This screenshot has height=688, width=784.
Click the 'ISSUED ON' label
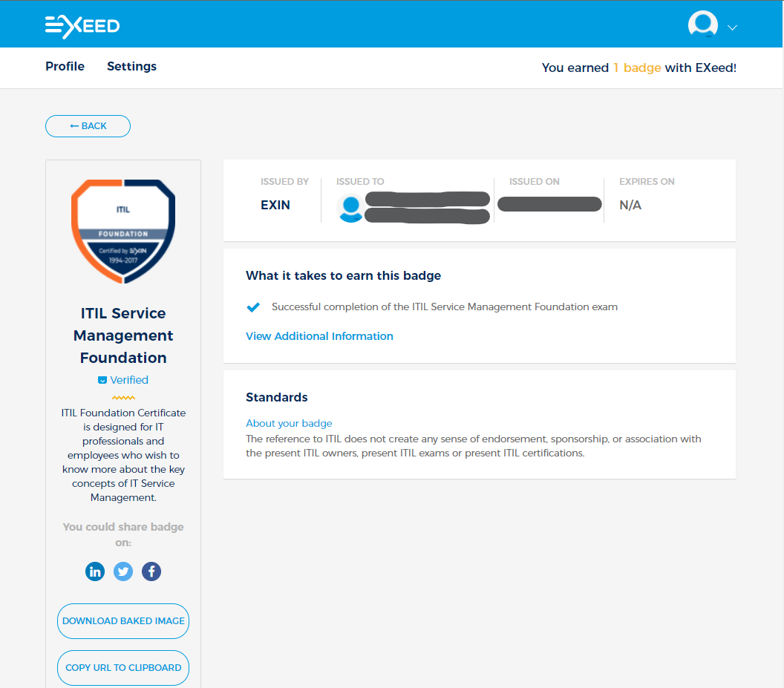pos(535,182)
